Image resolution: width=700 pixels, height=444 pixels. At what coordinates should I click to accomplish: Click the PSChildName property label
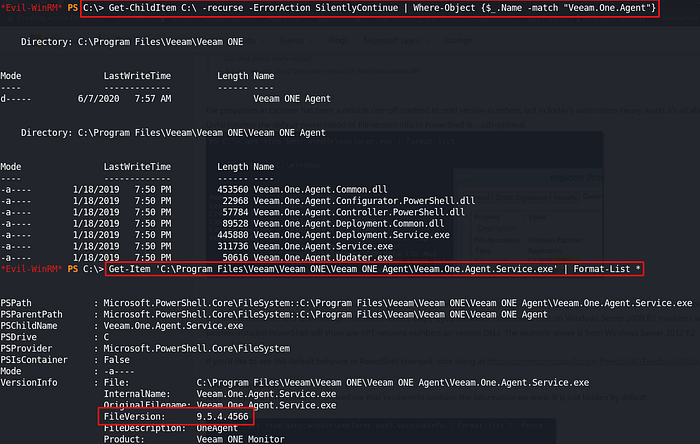(x=30, y=326)
